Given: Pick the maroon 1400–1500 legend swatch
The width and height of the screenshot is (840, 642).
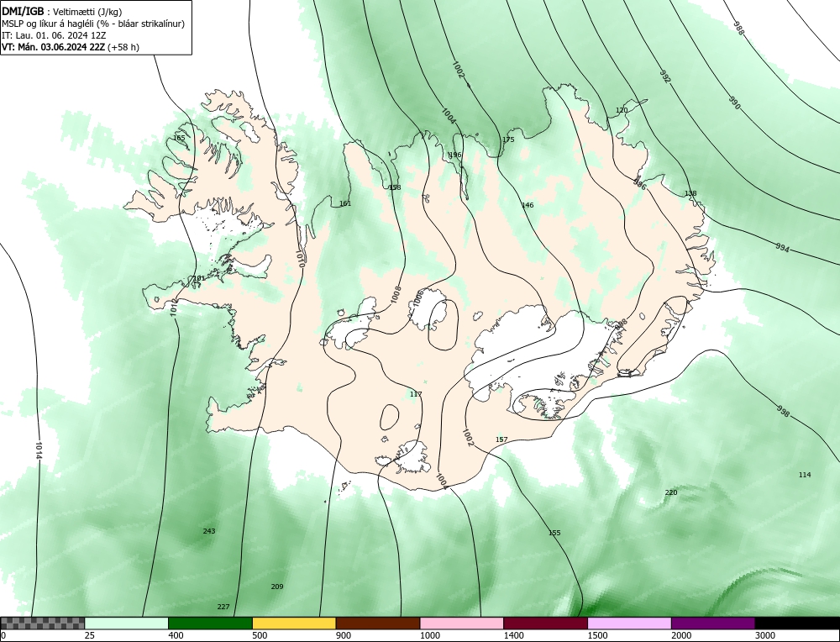Looking at the screenshot, I should click(545, 623).
